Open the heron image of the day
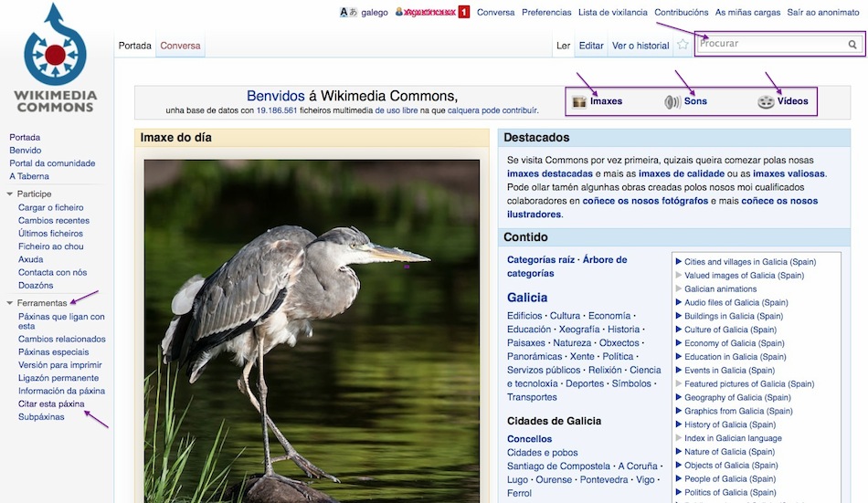The height and width of the screenshot is (503, 868). tap(312, 330)
